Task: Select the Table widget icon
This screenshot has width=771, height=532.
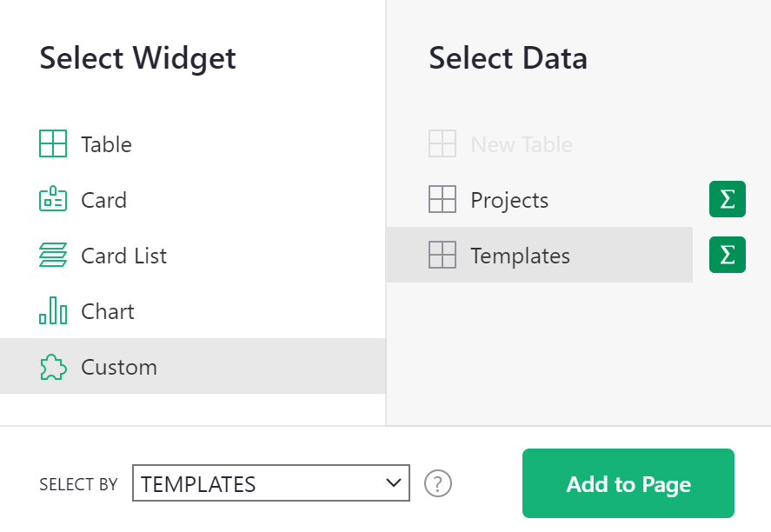Action: 53,143
